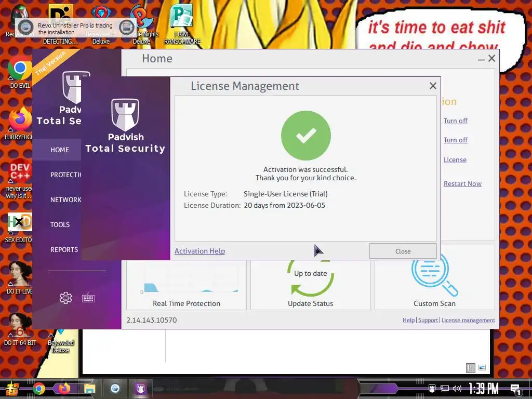Click the 1:39 PM taskbar clock
This screenshot has height=399, width=532.
(484, 389)
